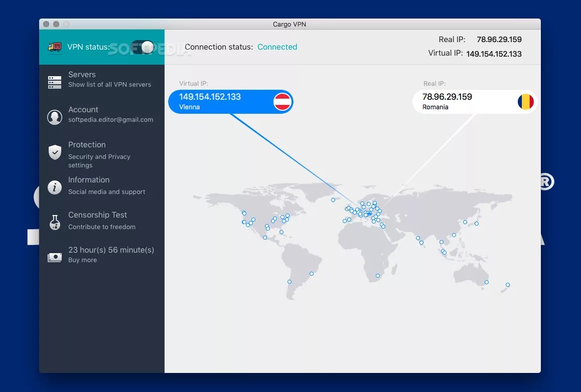This screenshot has width=581, height=392.
Task: Click Virtual IP value 149.154.152.133 in header
Action: [494, 54]
